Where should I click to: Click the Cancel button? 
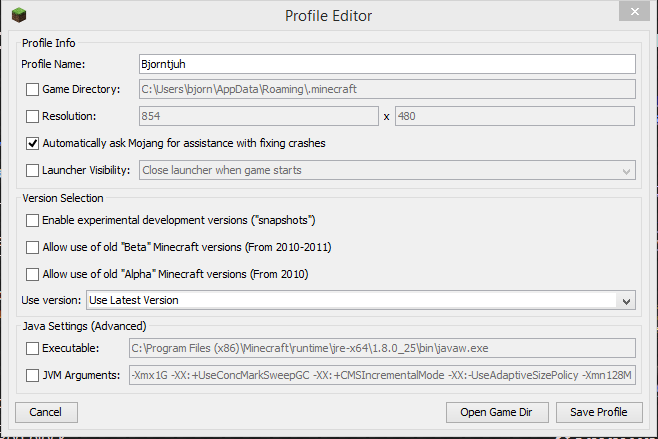click(x=46, y=413)
